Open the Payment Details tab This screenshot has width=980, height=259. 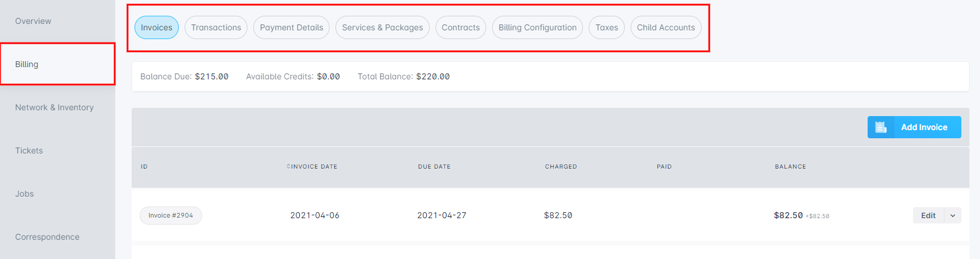click(x=292, y=27)
